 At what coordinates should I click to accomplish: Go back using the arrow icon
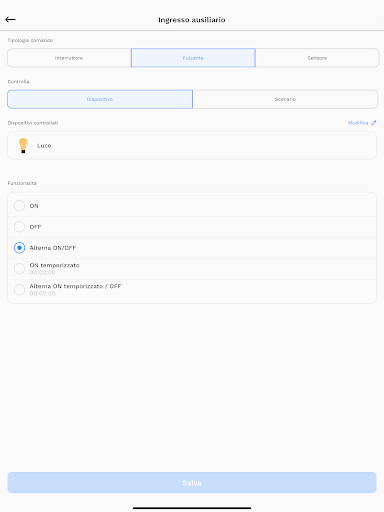tap(10, 19)
